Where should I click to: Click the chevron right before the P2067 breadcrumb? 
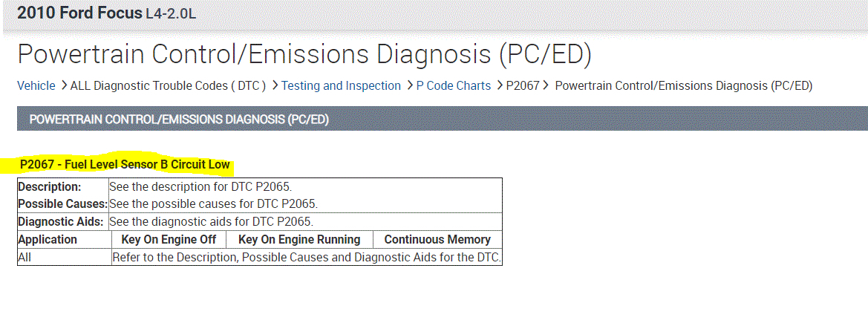click(500, 85)
